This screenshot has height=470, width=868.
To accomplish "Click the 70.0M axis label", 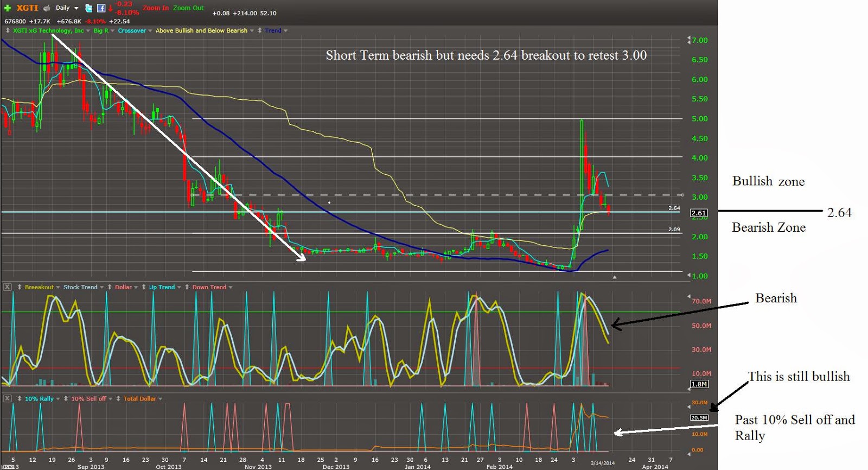I will click(701, 301).
